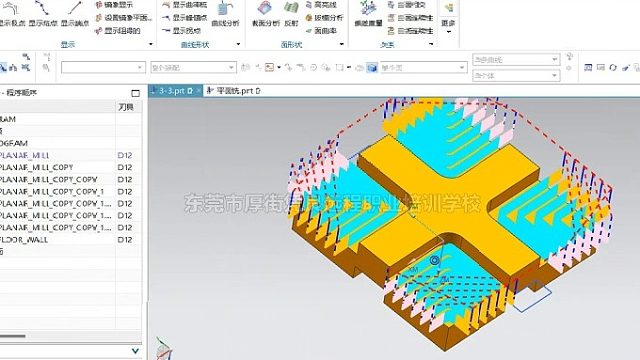The width and height of the screenshot is (640, 360).
Task: Open 曲线分析 (curve analysis) tool
Action: pos(225,14)
